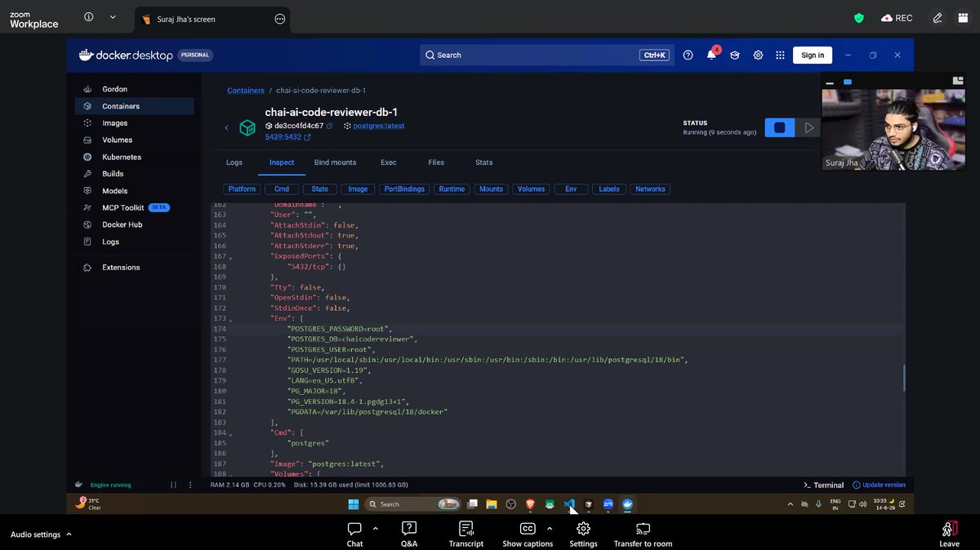The width and height of the screenshot is (980, 550).
Task: Open Zoom meeting info icon
Action: click(89, 17)
